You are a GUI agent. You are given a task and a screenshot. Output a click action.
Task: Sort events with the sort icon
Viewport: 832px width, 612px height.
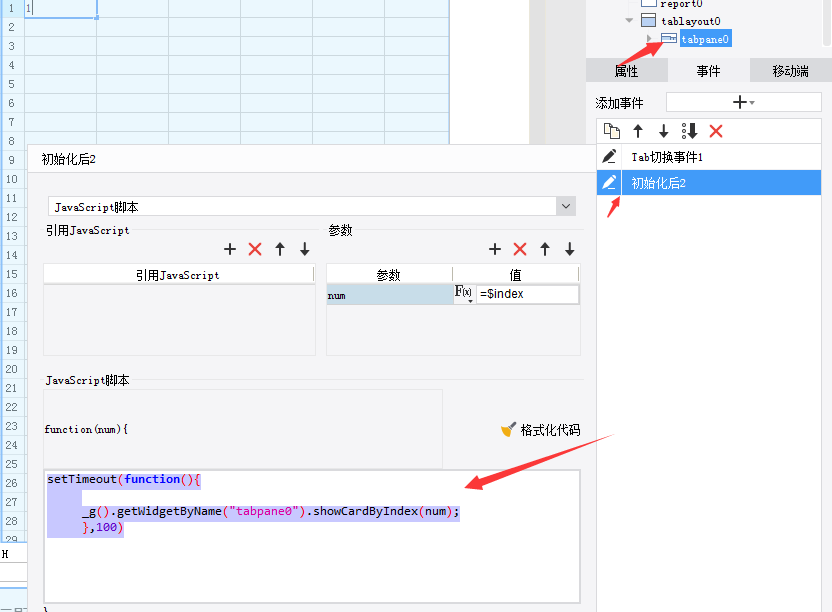point(689,131)
